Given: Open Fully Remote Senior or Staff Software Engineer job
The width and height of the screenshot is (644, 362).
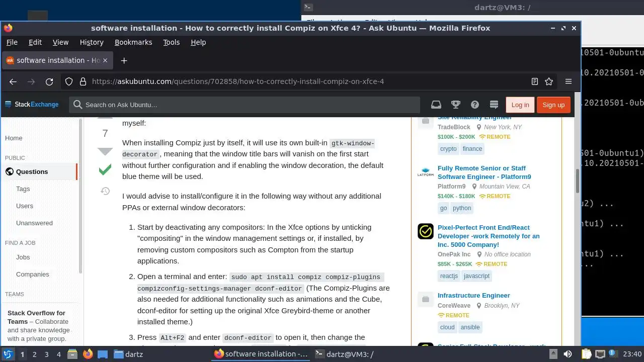Looking at the screenshot, I should click(x=484, y=172).
